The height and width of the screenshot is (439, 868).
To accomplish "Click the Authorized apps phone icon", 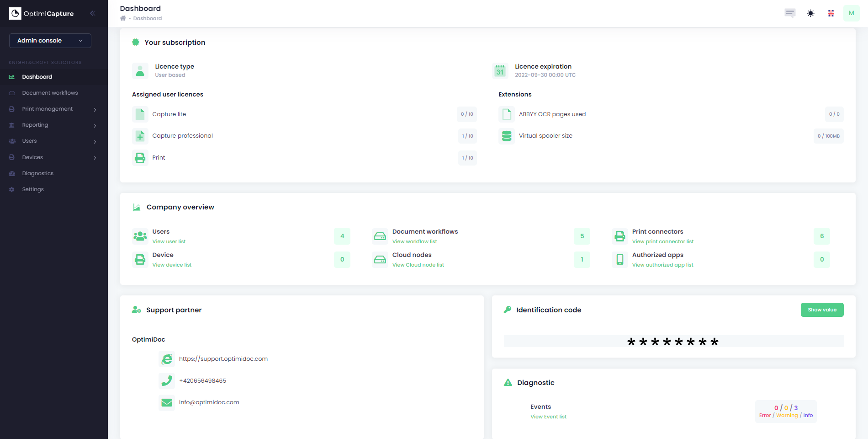I will tap(620, 259).
